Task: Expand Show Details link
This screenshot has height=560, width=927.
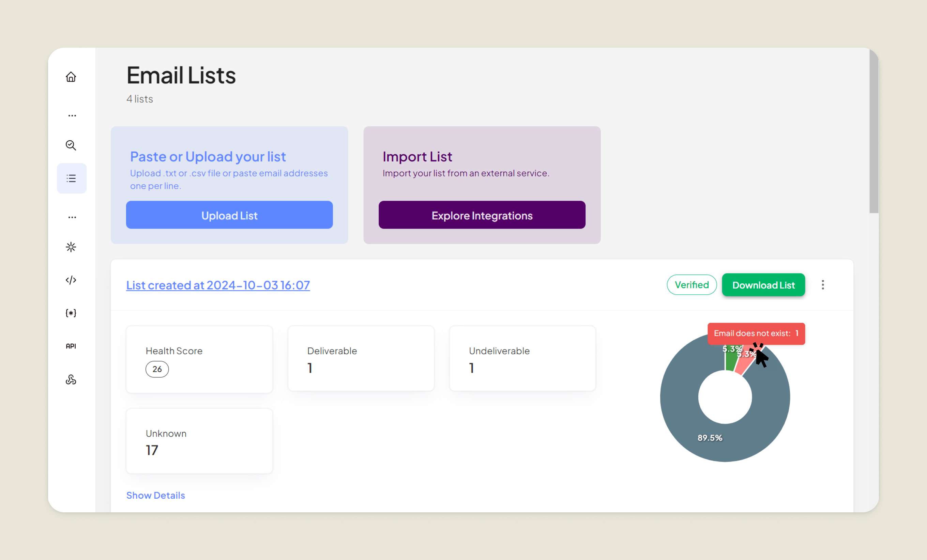Action: click(x=155, y=495)
